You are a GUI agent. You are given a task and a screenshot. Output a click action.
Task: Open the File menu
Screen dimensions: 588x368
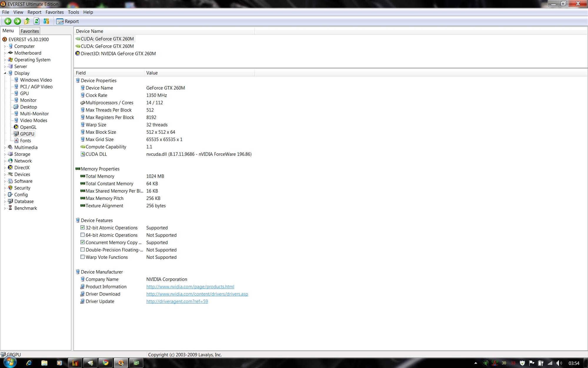point(6,12)
